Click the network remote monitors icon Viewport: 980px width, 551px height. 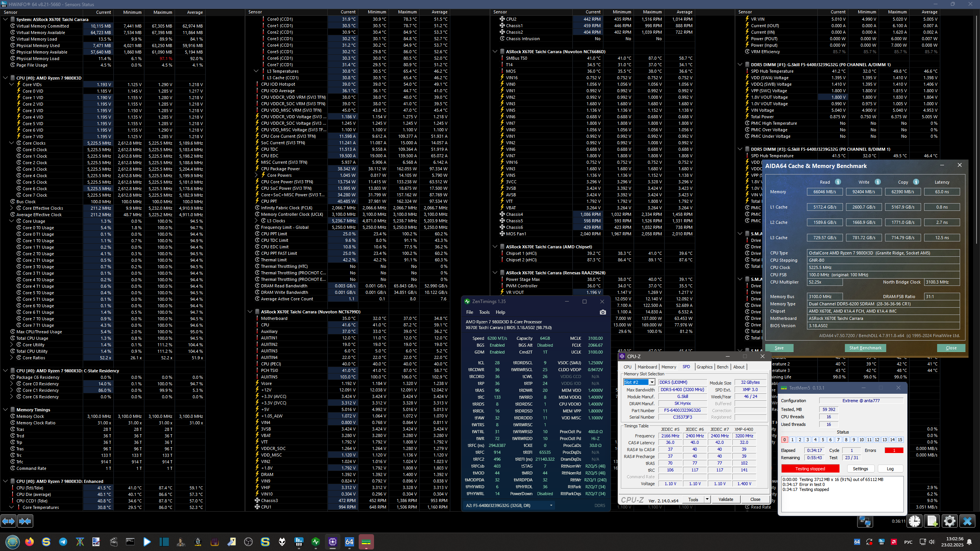point(865,521)
